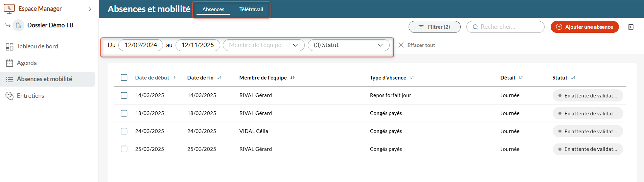Image resolution: width=644 pixels, height=182 pixels.
Task: Open the (3) Statut filter dropdown
Action: [x=348, y=45]
